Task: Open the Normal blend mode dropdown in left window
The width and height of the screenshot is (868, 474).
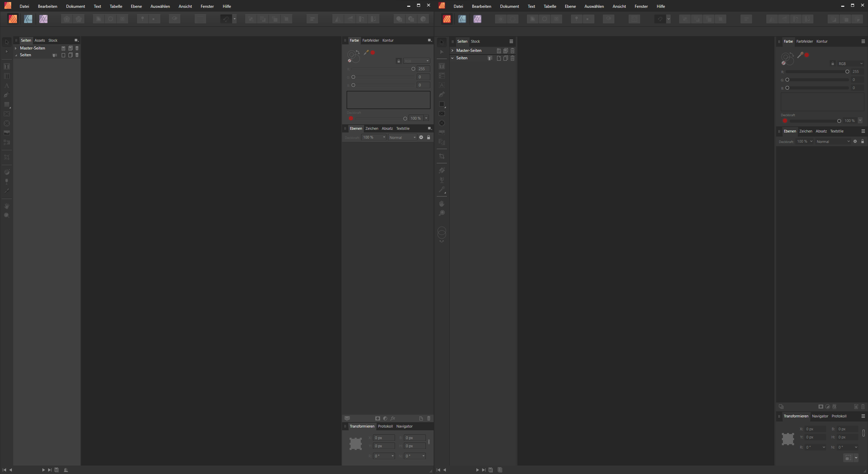Action: (x=402, y=138)
